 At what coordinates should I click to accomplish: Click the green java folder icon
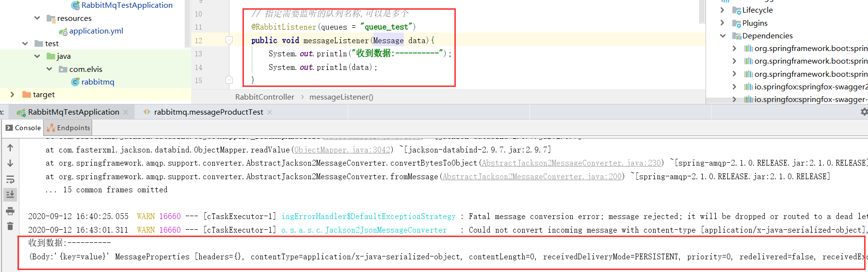(51, 56)
